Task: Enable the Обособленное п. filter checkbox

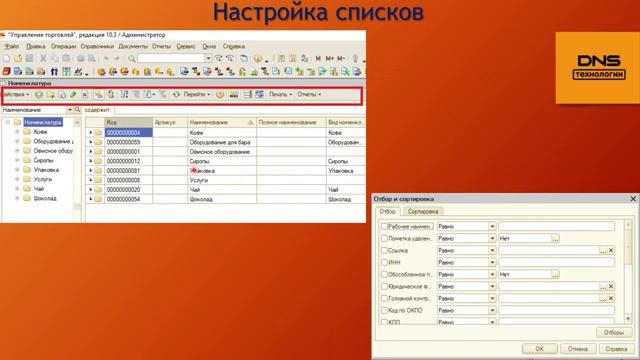Action: coord(384,274)
